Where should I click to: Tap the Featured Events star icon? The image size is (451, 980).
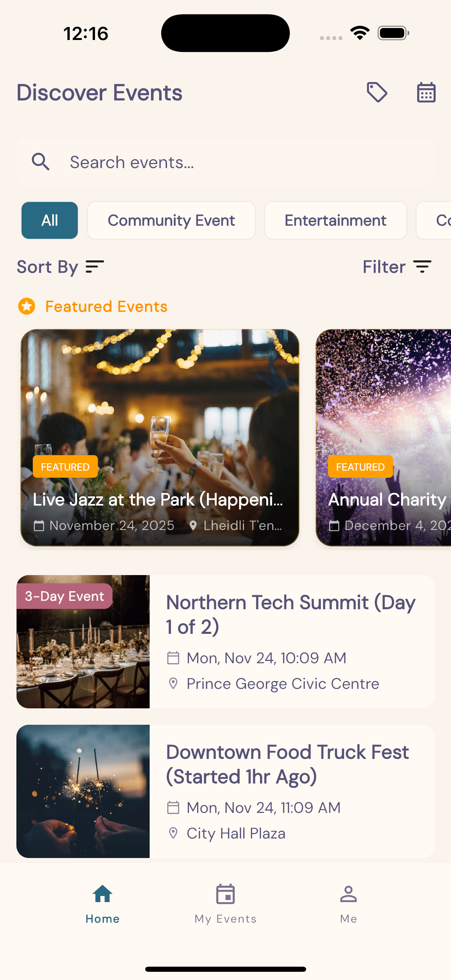pos(27,306)
